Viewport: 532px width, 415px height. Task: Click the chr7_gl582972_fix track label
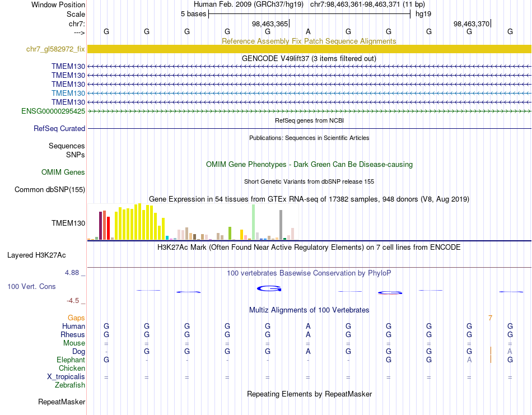(55, 49)
